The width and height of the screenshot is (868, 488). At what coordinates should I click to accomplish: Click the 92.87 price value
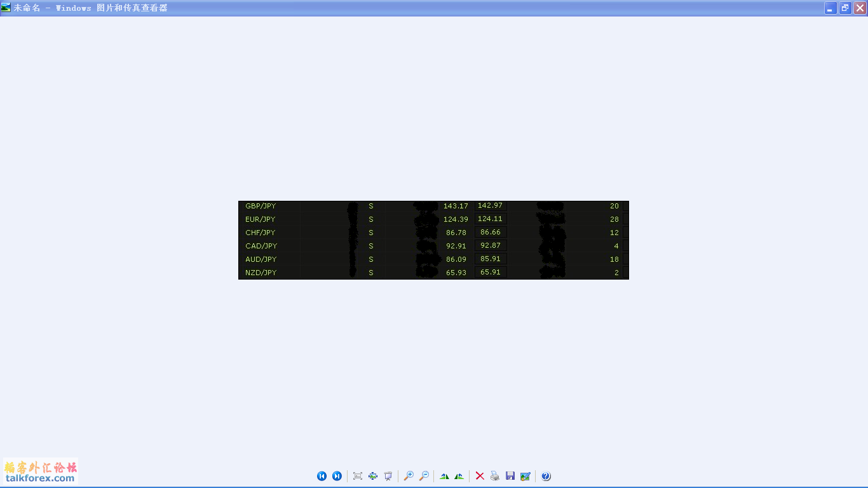[491, 245]
